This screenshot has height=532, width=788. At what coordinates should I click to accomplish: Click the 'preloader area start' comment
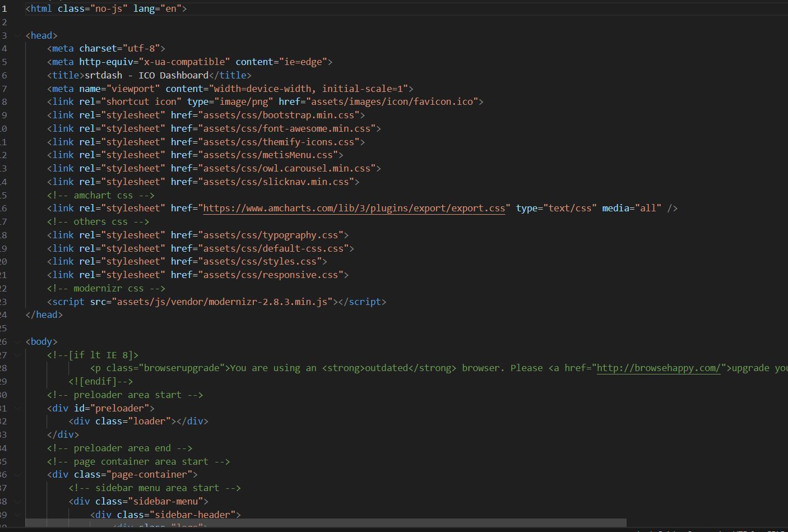[125, 395]
